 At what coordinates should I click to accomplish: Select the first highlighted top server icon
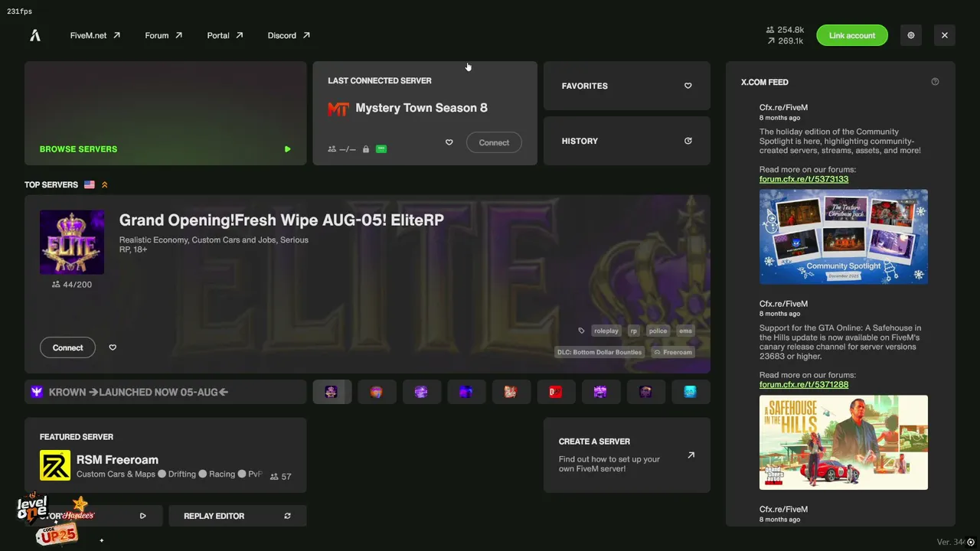coord(332,392)
